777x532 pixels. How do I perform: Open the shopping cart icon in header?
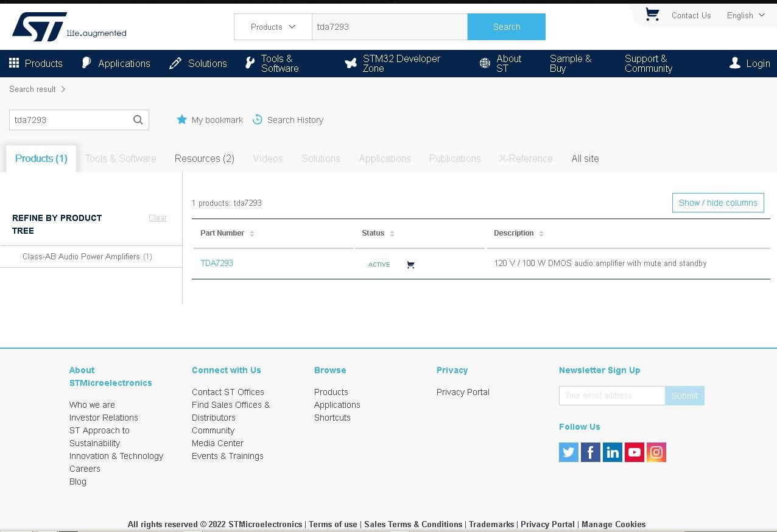652,15
